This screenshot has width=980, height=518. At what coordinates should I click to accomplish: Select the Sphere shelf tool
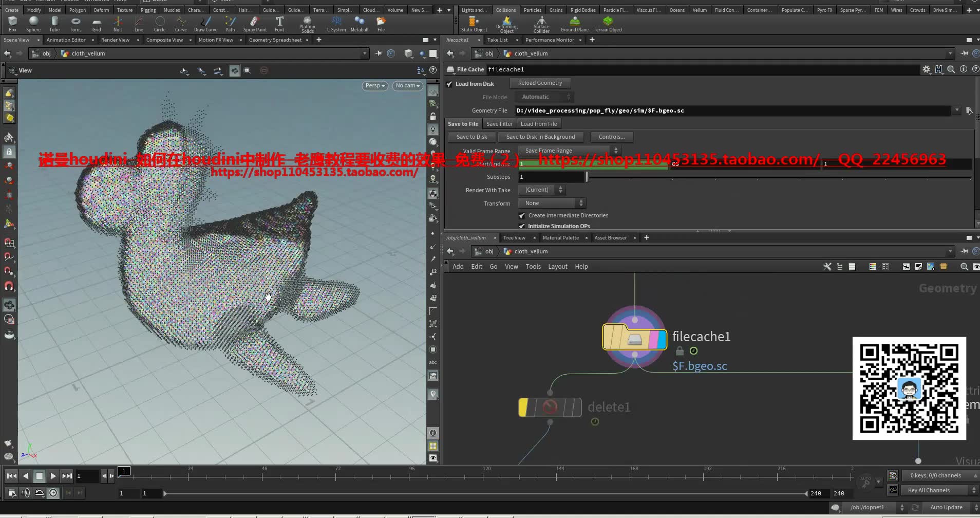tap(33, 24)
